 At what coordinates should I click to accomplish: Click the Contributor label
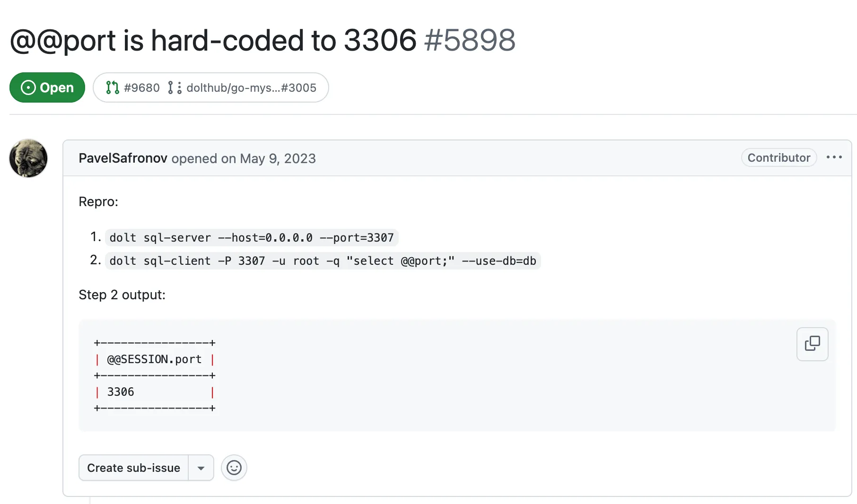778,157
